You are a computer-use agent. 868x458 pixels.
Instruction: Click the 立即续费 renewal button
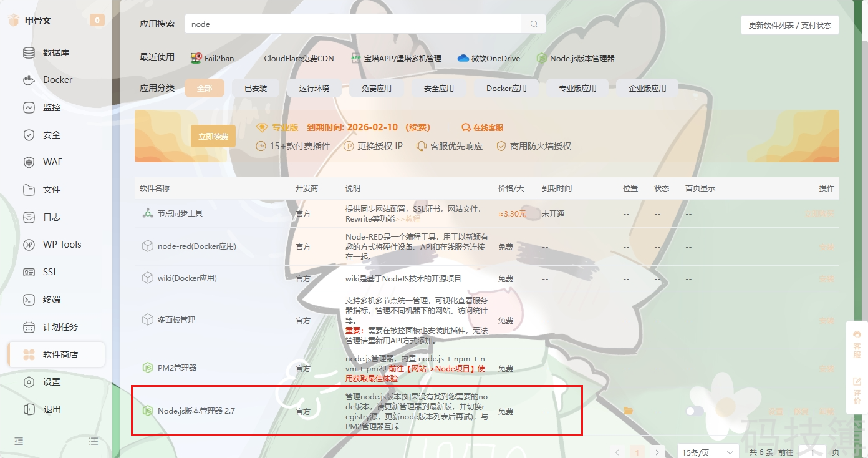tap(213, 136)
